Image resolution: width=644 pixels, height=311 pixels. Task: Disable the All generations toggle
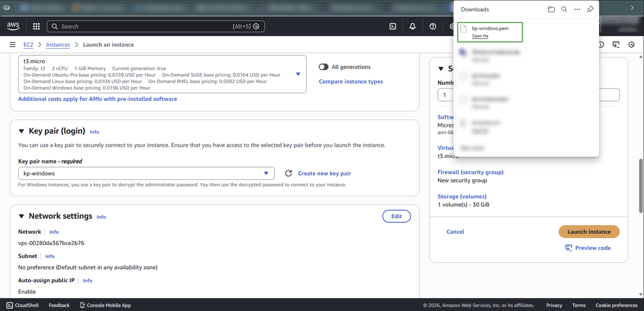(x=323, y=66)
